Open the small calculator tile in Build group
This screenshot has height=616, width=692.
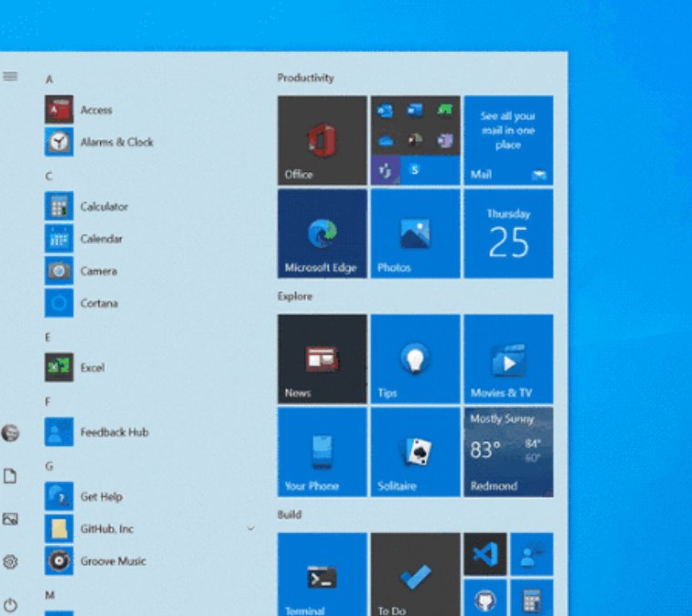(532, 599)
